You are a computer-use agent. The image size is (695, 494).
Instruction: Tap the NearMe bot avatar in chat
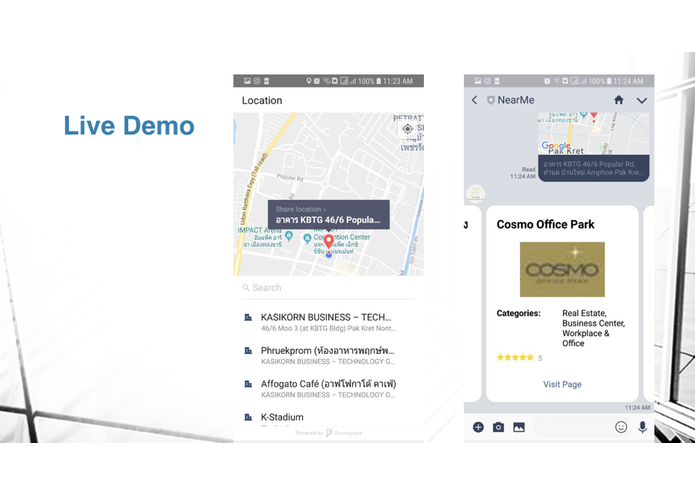475,194
